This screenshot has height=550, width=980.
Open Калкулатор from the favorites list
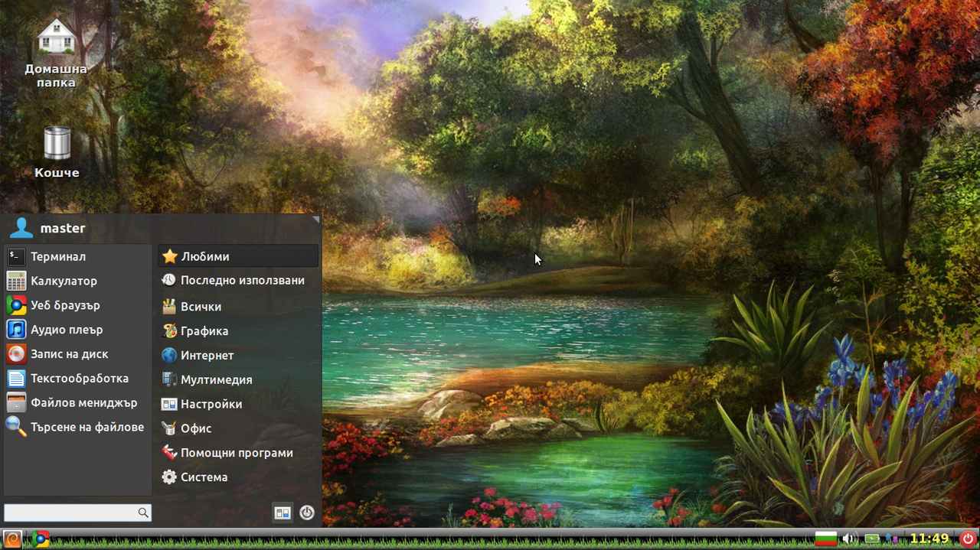tap(77, 281)
